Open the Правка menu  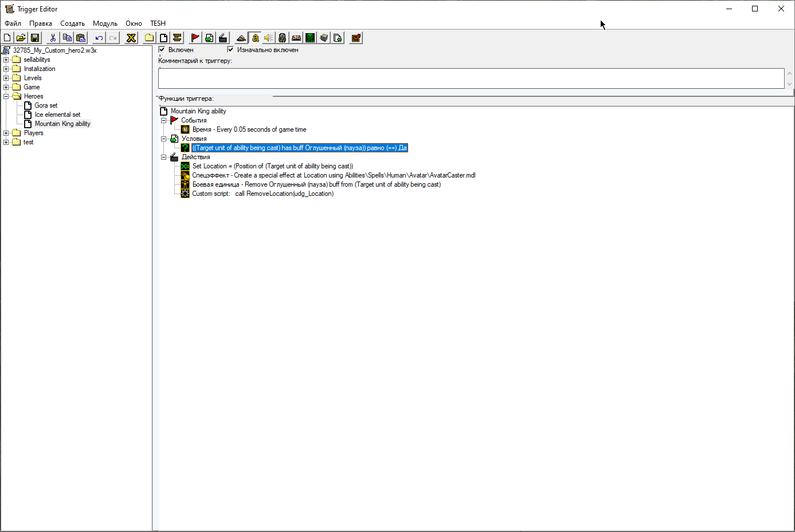pos(41,23)
